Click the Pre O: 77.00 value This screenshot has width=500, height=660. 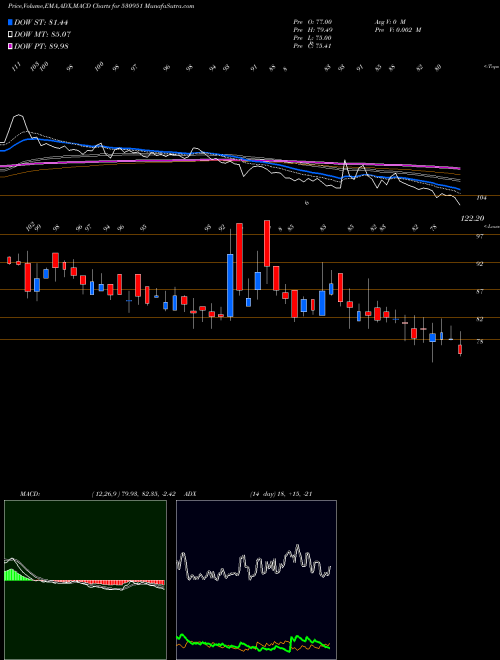[313, 21]
